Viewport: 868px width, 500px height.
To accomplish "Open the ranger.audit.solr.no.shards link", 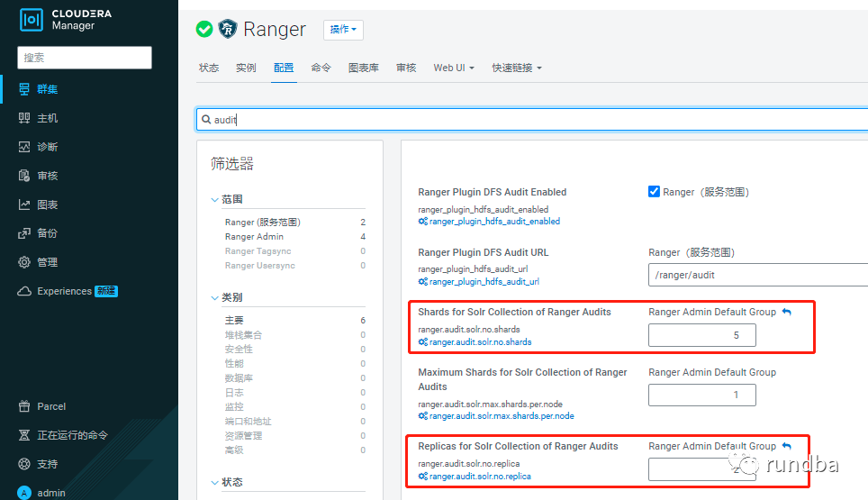I will point(481,342).
